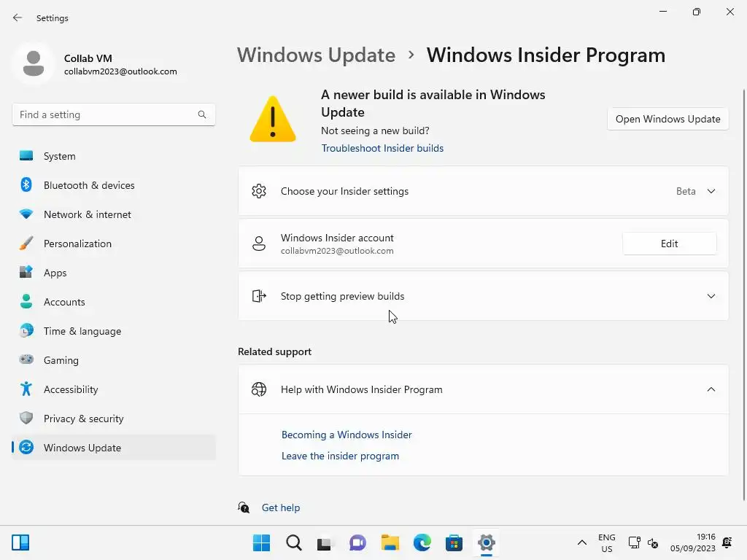Click the Settings gear on the taskbar
This screenshot has height=560, width=747.
(486, 542)
